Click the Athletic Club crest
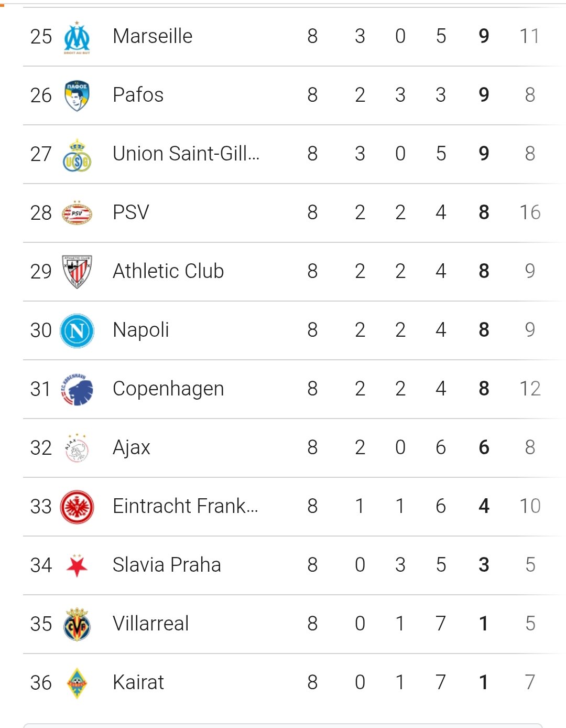Viewport: 566px width, 728px height. (77, 272)
